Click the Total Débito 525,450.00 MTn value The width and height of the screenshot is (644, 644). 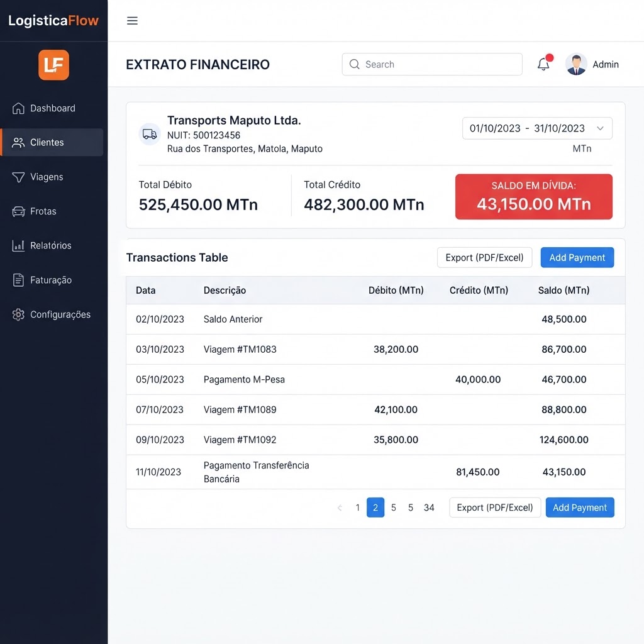pos(198,204)
